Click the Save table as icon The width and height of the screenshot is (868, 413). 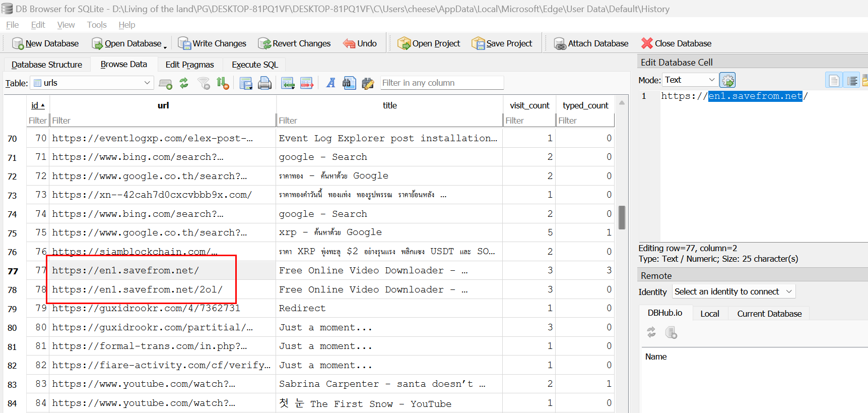246,83
